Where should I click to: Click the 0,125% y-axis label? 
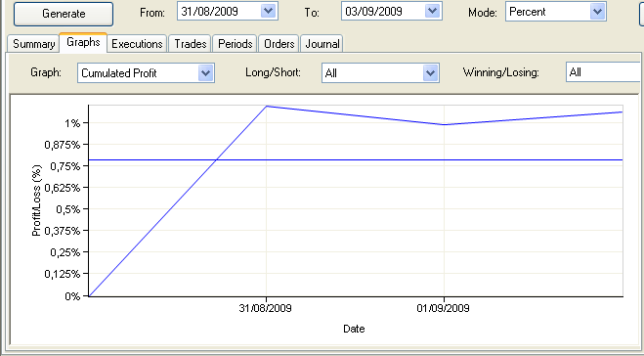(63, 274)
